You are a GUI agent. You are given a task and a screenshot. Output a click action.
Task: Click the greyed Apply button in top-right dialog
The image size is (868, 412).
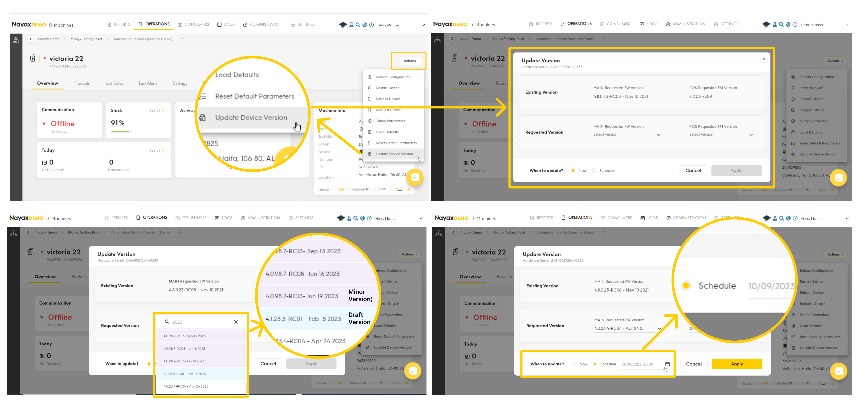(x=736, y=171)
